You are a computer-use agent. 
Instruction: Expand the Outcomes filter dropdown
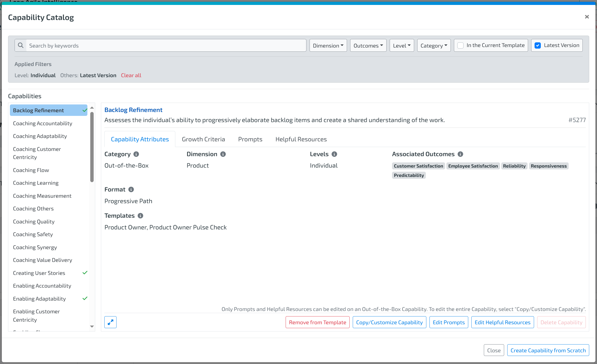pos(368,45)
